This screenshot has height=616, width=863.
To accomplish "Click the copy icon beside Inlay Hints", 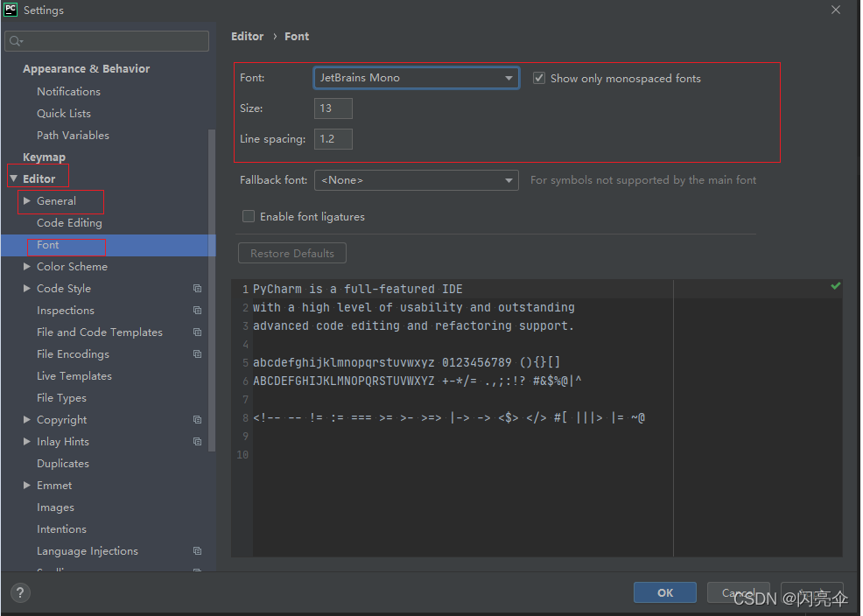I will pyautogui.click(x=197, y=442).
